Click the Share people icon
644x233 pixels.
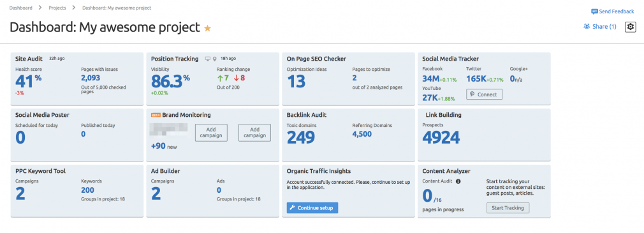587,26
